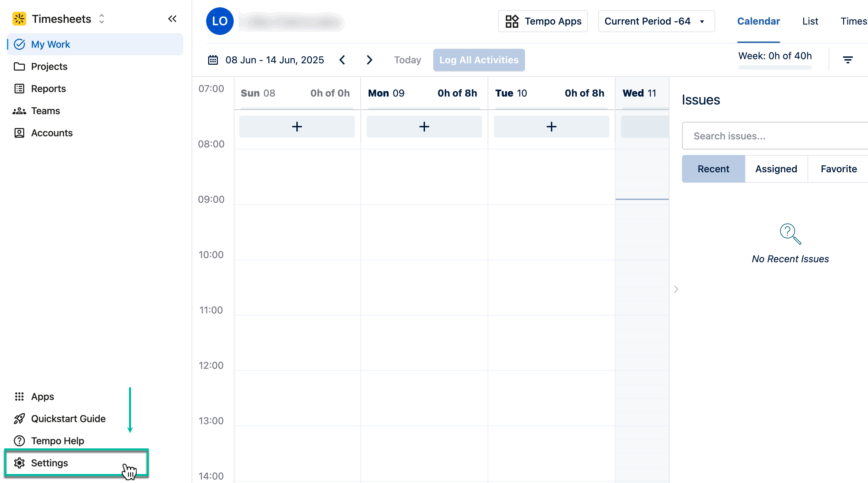Open Settings via the gear icon
Viewport: 868px width, 483px height.
(20, 463)
